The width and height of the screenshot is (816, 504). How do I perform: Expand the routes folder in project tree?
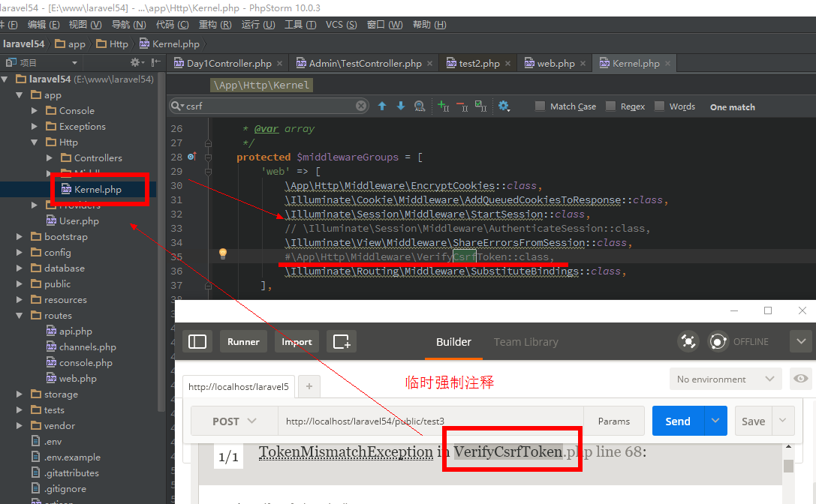pos(20,316)
